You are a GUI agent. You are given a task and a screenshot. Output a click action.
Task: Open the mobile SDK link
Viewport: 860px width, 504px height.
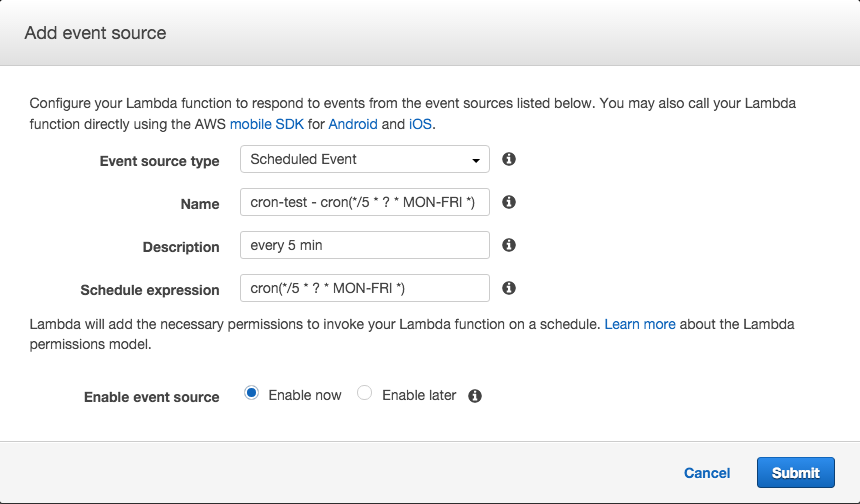267,124
